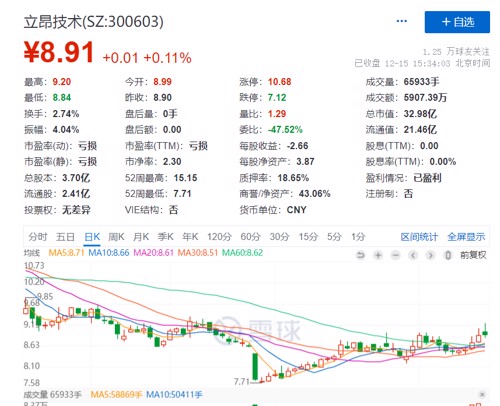This screenshot has width=500, height=406.
Task: Click the limit-up price 10.68
Action: pyautogui.click(x=280, y=82)
